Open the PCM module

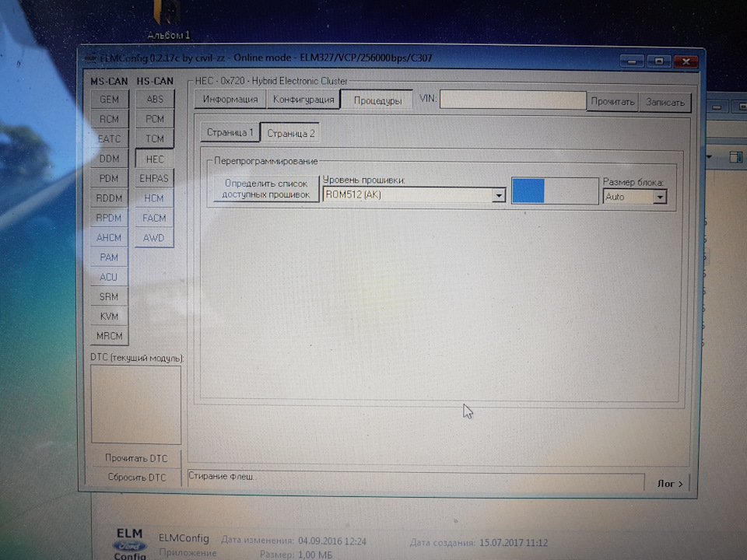155,119
